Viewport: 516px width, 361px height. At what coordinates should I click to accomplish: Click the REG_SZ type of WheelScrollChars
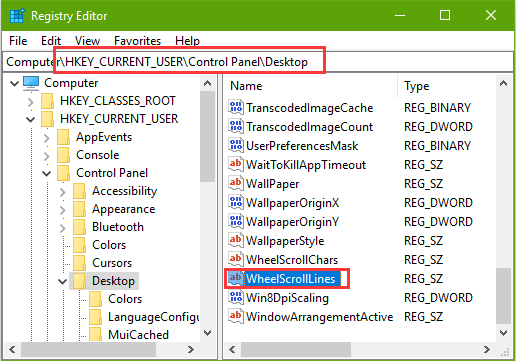point(423,260)
